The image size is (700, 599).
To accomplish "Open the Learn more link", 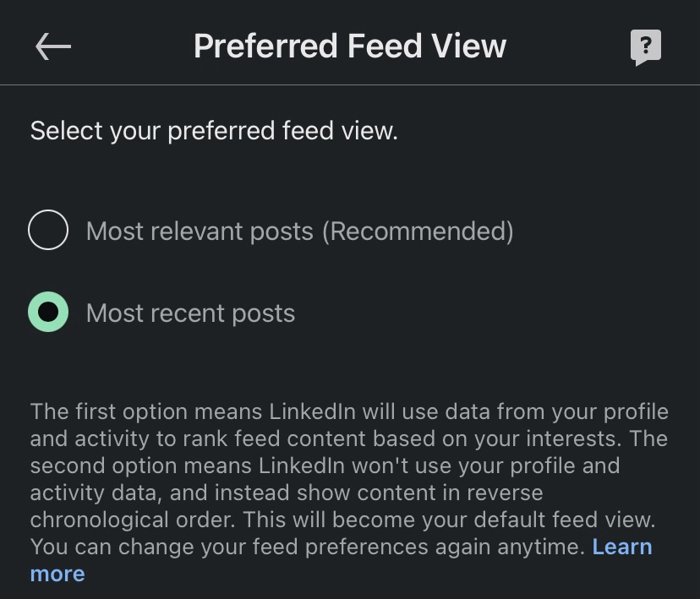I will click(621, 547).
